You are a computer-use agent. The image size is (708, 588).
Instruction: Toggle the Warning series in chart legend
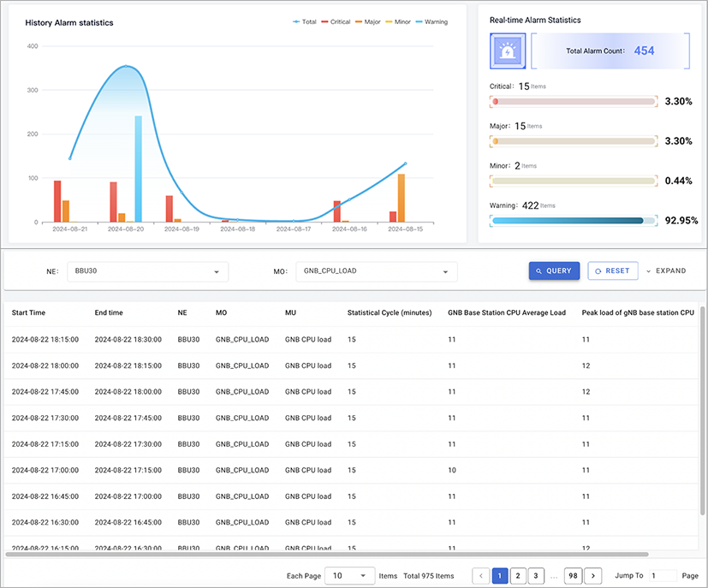click(x=431, y=22)
